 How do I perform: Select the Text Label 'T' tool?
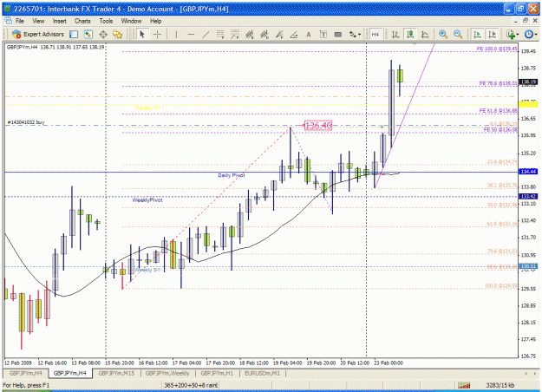(x=323, y=34)
